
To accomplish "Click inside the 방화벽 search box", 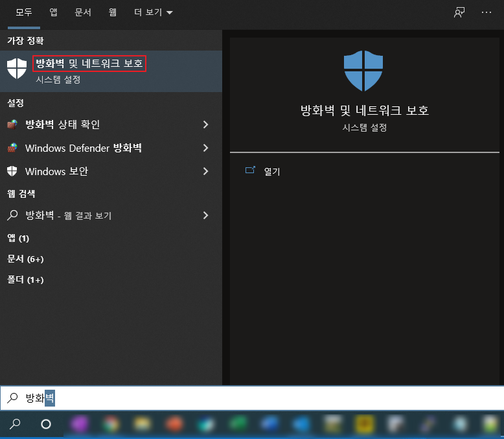I will tap(252, 397).
